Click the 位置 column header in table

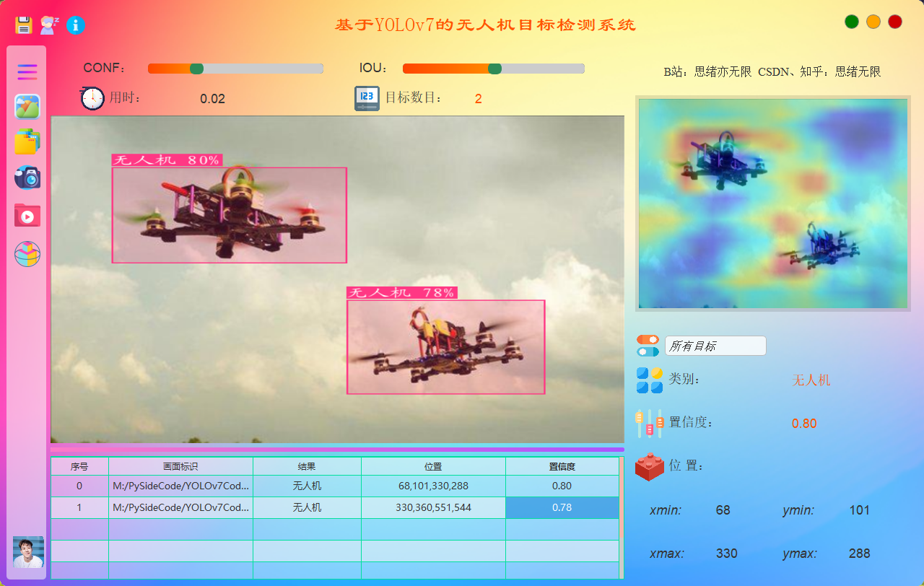click(x=433, y=467)
